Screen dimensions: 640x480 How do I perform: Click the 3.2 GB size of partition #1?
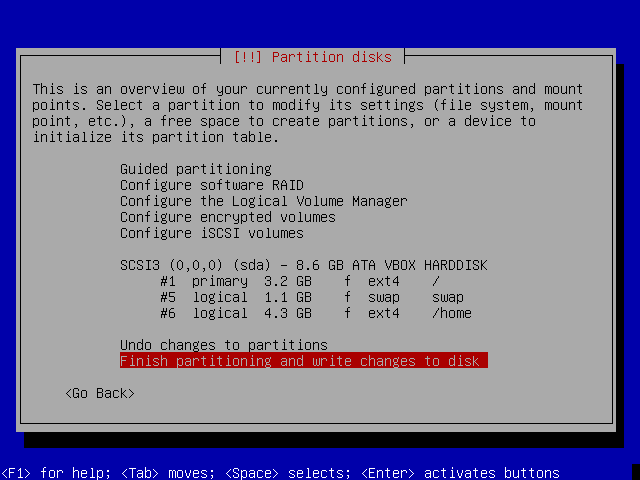287,281
